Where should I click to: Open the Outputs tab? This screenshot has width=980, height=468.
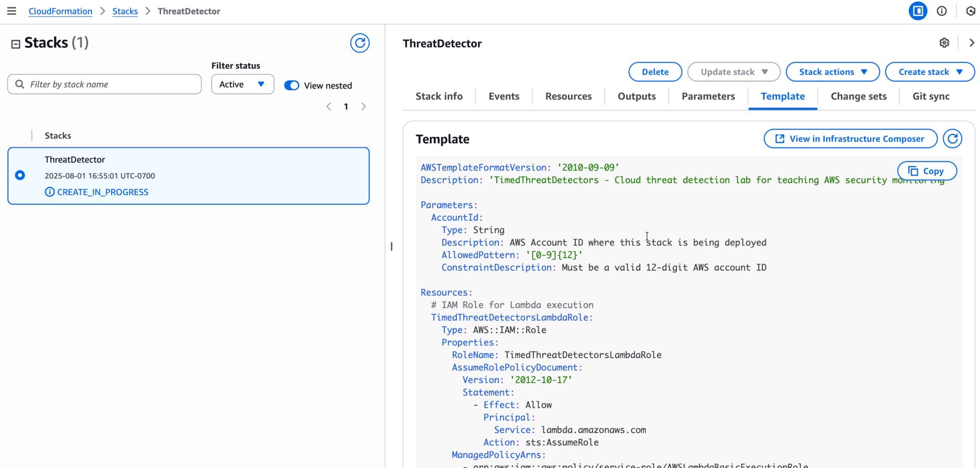636,96
